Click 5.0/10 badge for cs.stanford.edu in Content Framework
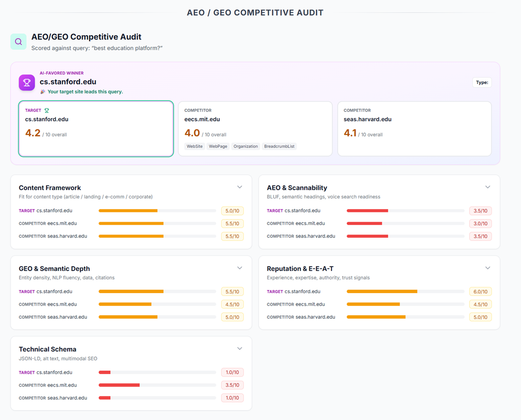This screenshot has width=521, height=420. click(x=232, y=211)
